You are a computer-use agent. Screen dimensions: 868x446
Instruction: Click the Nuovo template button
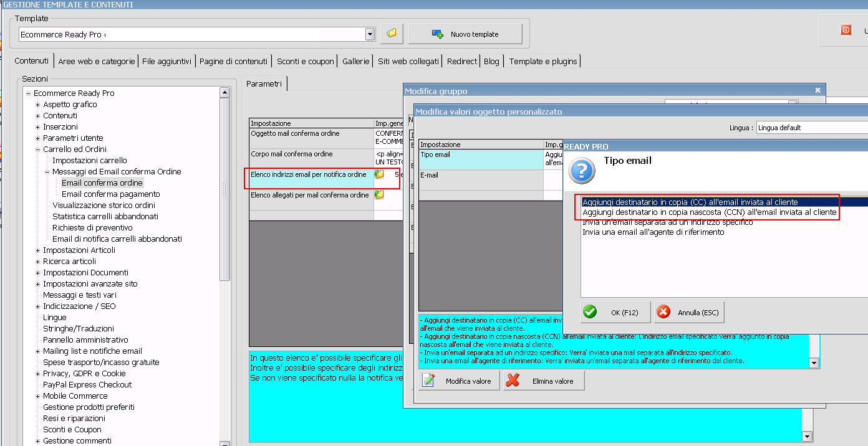point(465,34)
